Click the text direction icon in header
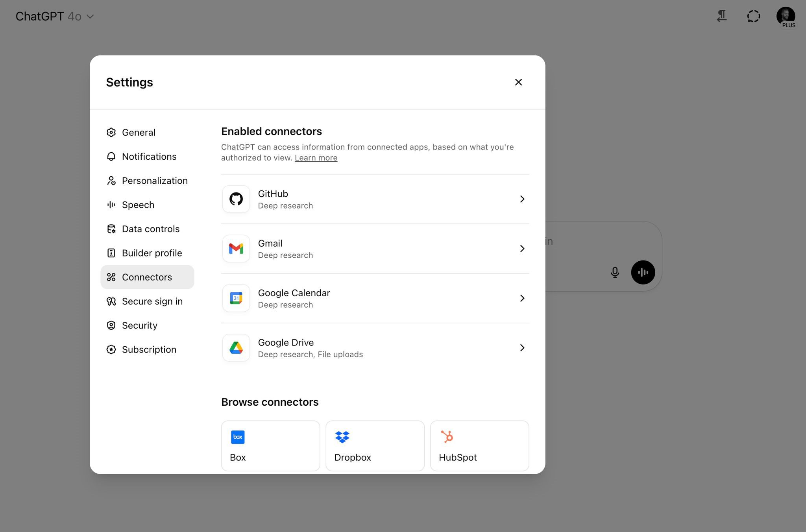This screenshot has width=806, height=532. [722, 16]
